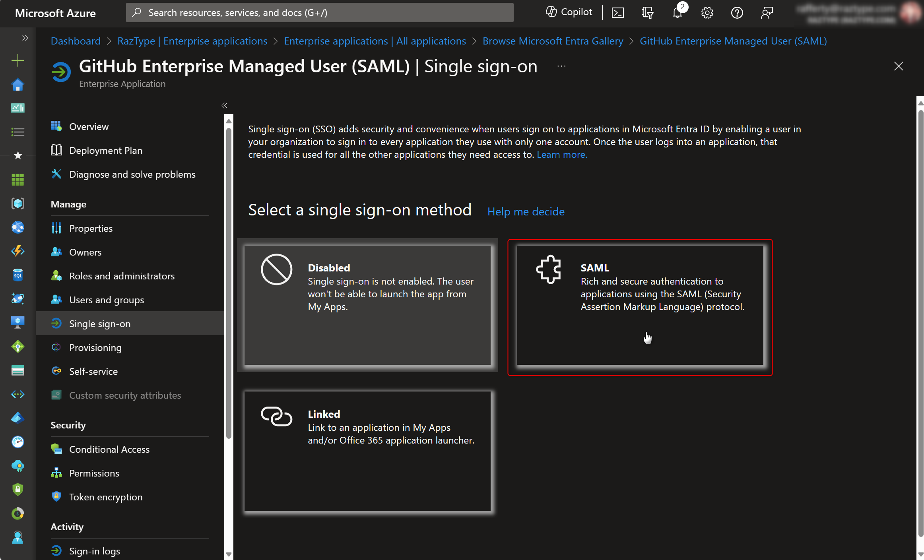The image size is (924, 560).
Task: Pick the Linked sign-on method card
Action: point(367,451)
